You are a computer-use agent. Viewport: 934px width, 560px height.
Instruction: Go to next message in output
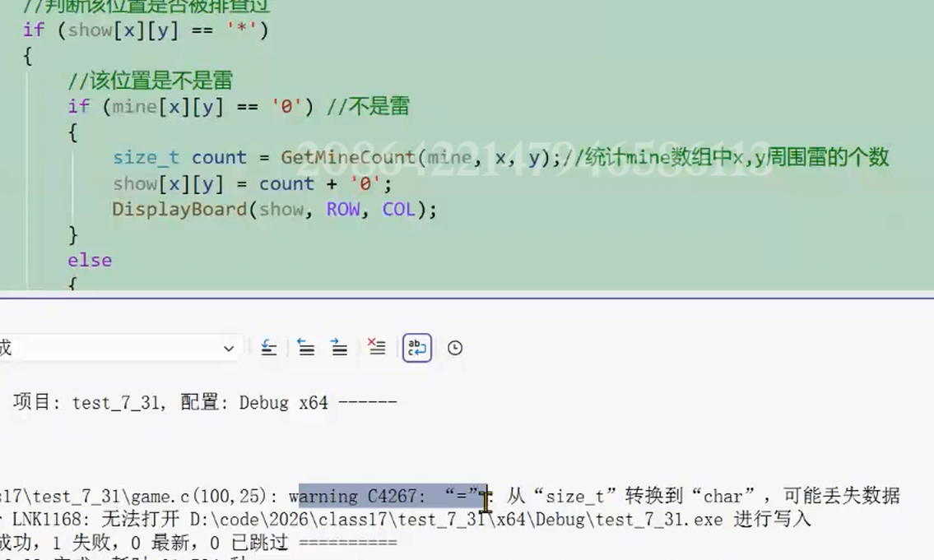340,348
